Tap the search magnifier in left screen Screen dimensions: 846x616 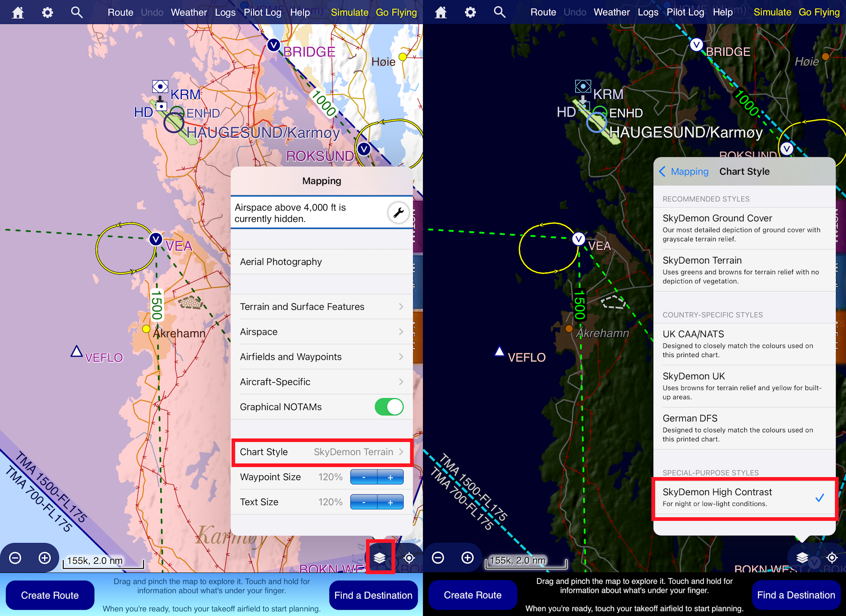click(x=77, y=12)
